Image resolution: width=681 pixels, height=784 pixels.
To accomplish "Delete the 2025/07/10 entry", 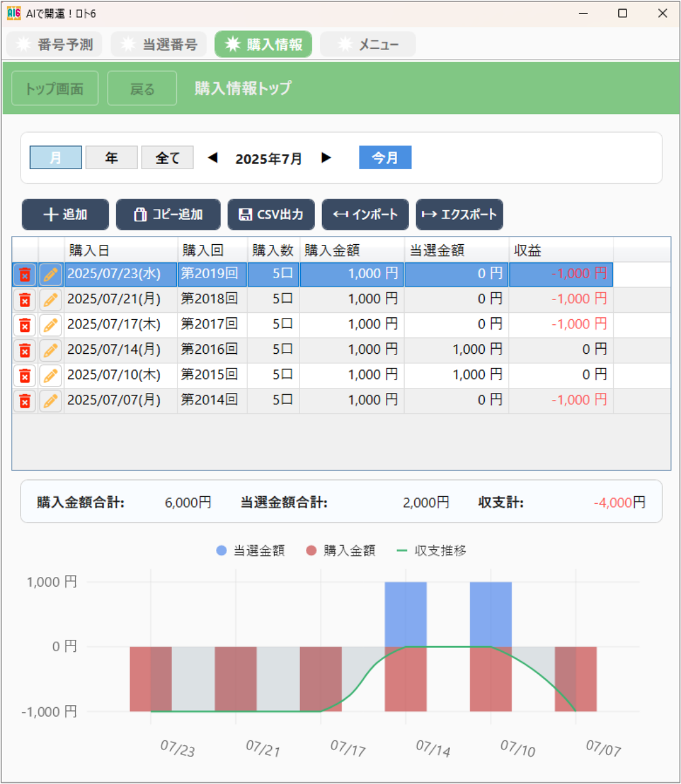I will [24, 375].
